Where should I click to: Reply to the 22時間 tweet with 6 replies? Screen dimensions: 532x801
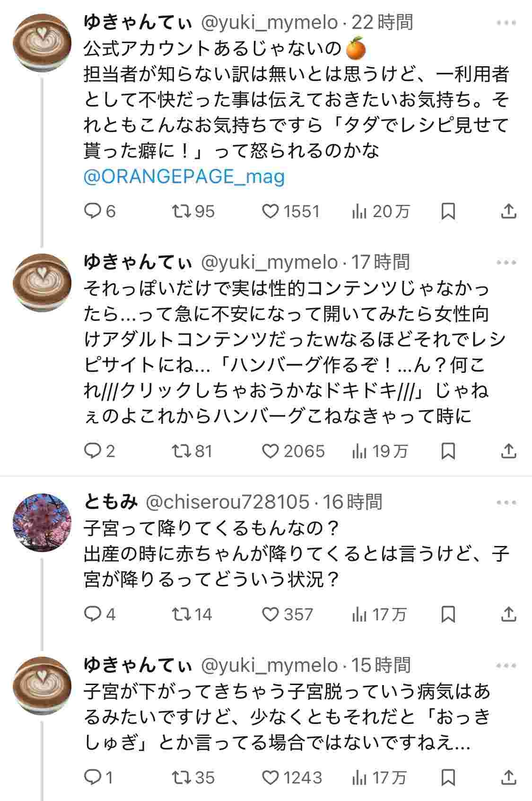(91, 211)
